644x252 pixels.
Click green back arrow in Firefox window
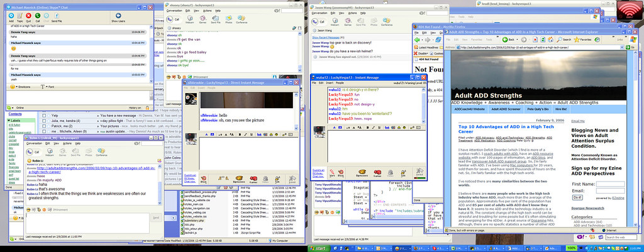[x=417, y=40]
